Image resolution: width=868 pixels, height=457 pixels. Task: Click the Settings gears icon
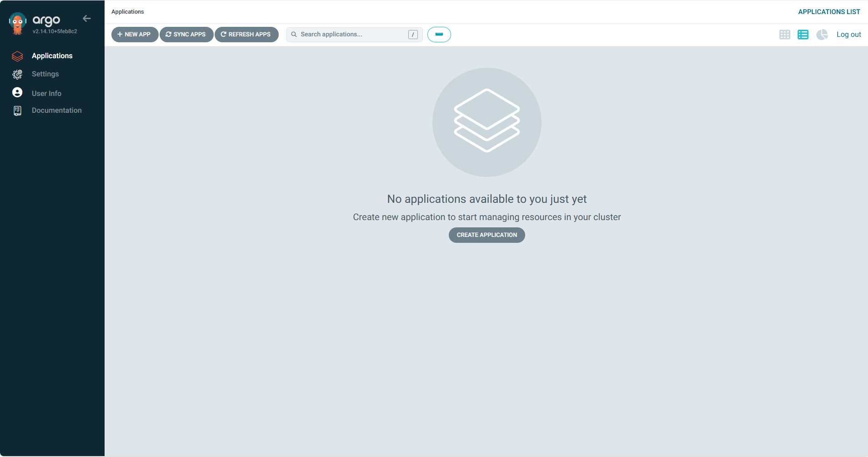click(x=17, y=74)
